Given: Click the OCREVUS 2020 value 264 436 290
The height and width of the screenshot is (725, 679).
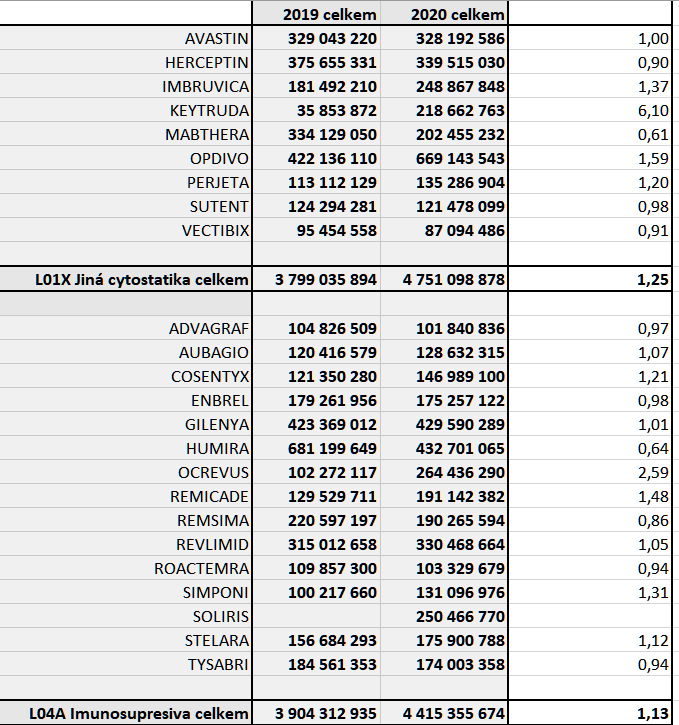Looking at the screenshot, I should tap(444, 473).
